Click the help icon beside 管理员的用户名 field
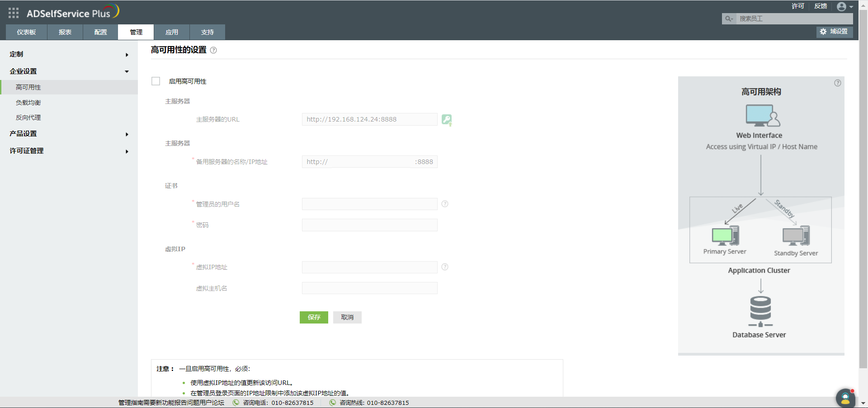The height and width of the screenshot is (408, 868). 445,204
